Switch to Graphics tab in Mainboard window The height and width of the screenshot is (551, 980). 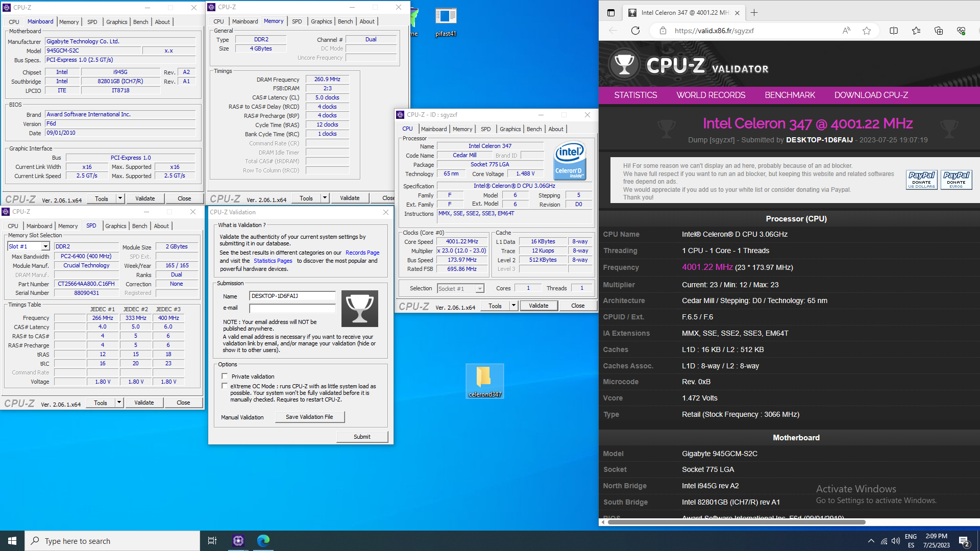tap(116, 22)
